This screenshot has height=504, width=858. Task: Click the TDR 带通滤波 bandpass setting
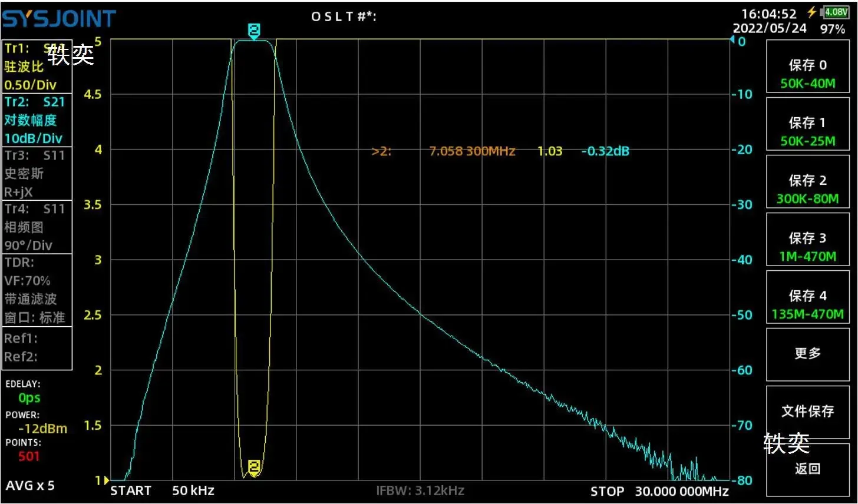pos(30,299)
